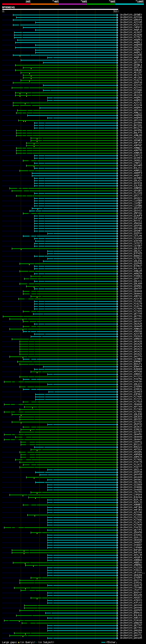Image resolution: width=146 pixels, height=644 pixels.
Task: Click the query ID BP090241
Action: [x=8, y=8]
